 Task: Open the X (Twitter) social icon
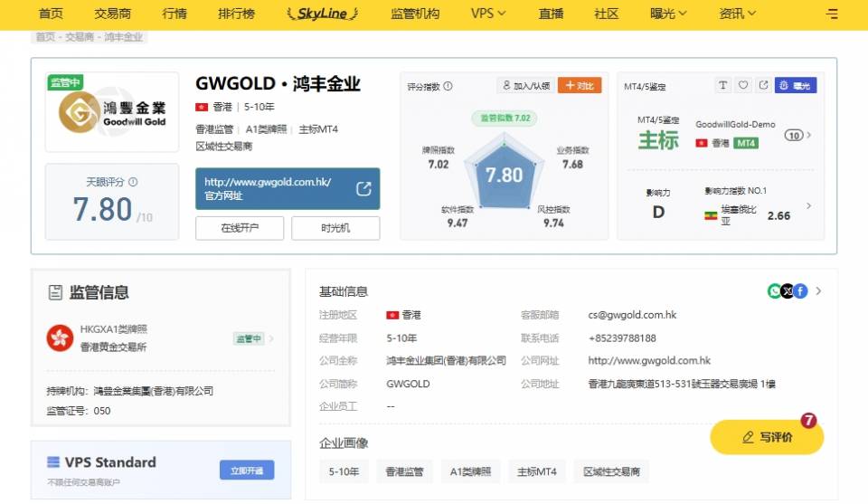pyautogui.click(x=788, y=290)
